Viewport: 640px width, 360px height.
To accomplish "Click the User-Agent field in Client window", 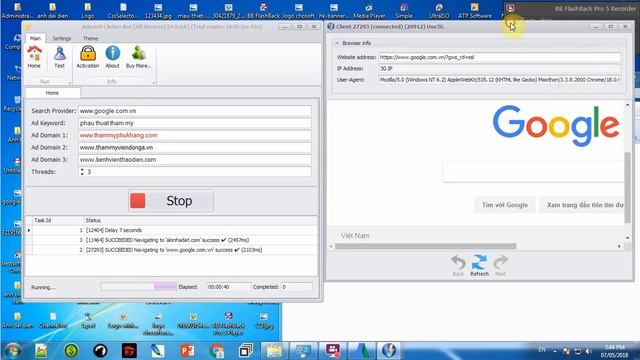I will pyautogui.click(x=500, y=80).
